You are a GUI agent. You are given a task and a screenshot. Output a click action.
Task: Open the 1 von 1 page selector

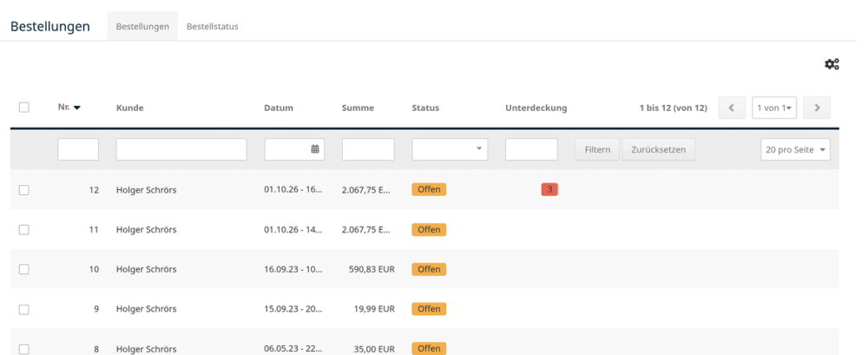tap(774, 108)
